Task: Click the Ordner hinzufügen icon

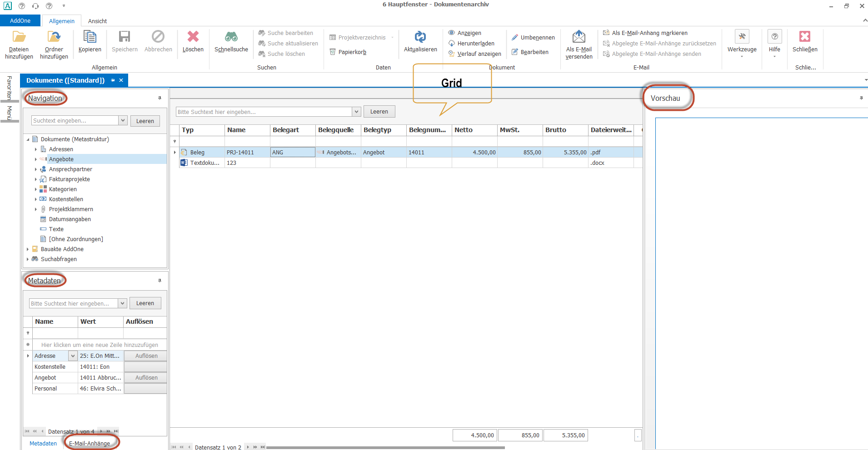Action: point(54,37)
